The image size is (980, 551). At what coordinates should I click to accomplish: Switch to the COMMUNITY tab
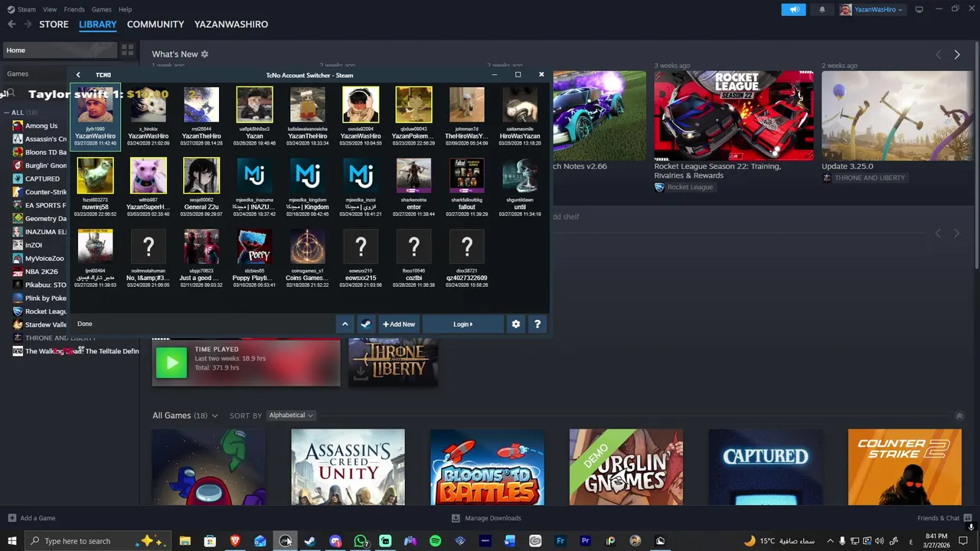click(155, 24)
